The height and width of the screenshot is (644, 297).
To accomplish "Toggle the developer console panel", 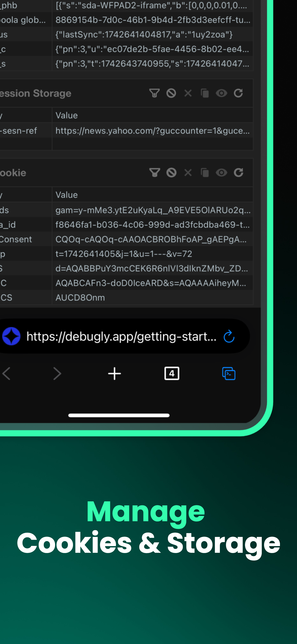I will 229,374.
